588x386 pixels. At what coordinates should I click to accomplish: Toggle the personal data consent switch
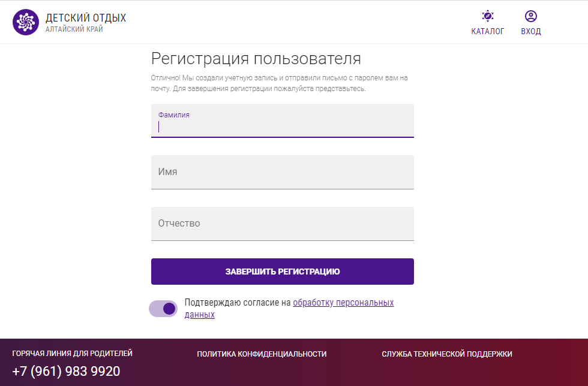point(163,309)
